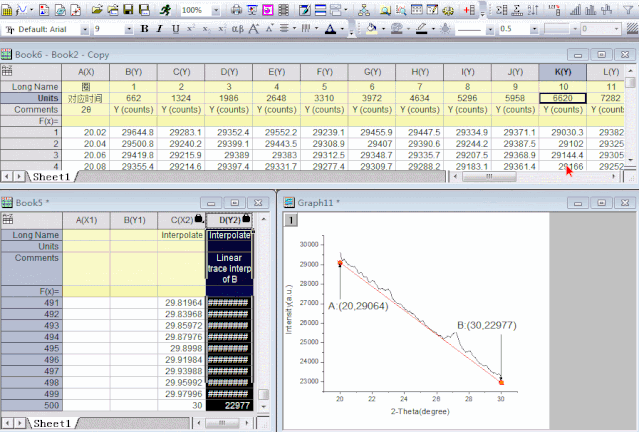Select the Sheet1 tab in Book5

pos(52,423)
